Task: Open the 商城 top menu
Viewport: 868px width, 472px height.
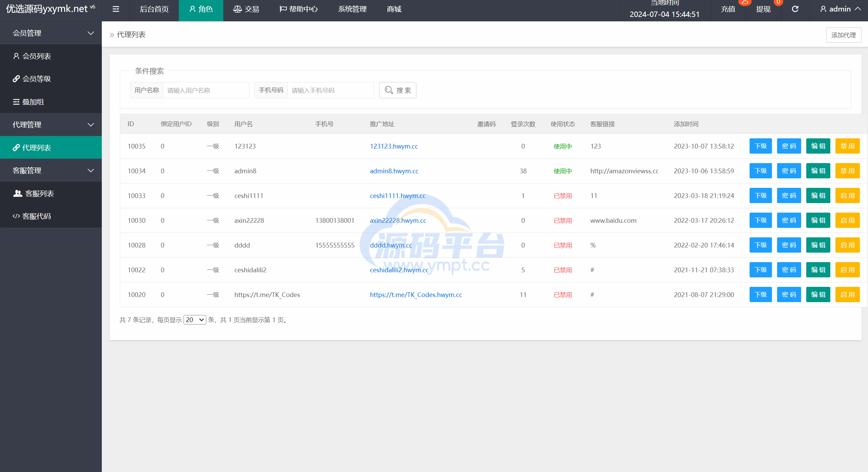Action: pyautogui.click(x=394, y=9)
